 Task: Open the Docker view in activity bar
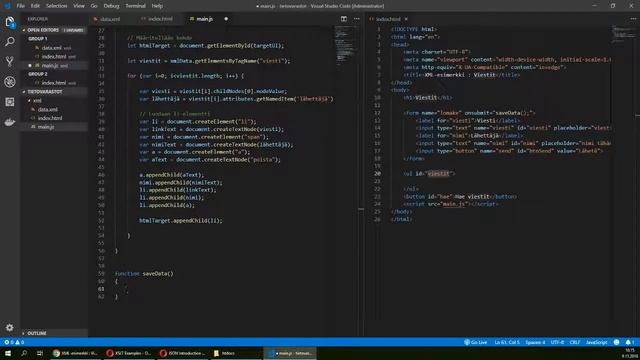point(10,122)
